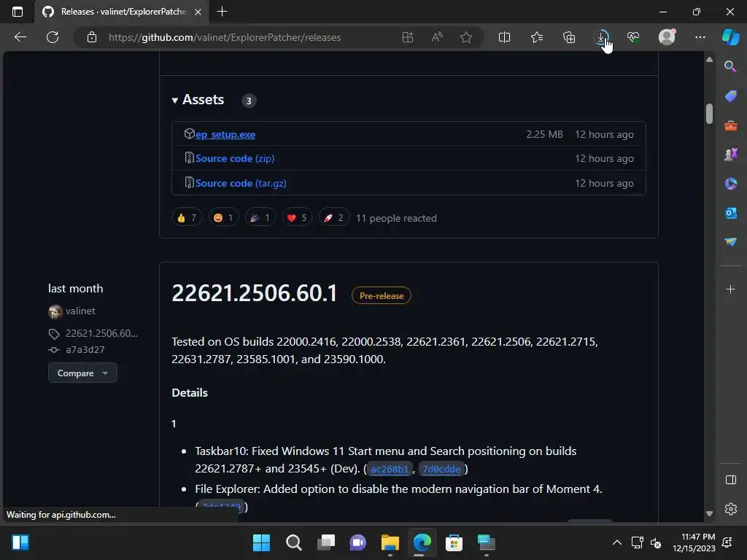Open sidebar Drop paper plane icon
This screenshot has width=747, height=560.
(x=730, y=242)
